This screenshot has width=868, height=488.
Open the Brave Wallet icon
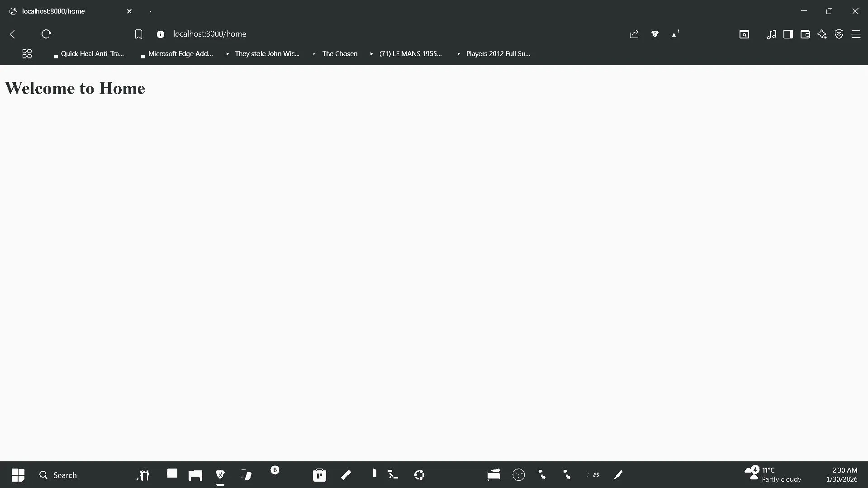coord(805,34)
